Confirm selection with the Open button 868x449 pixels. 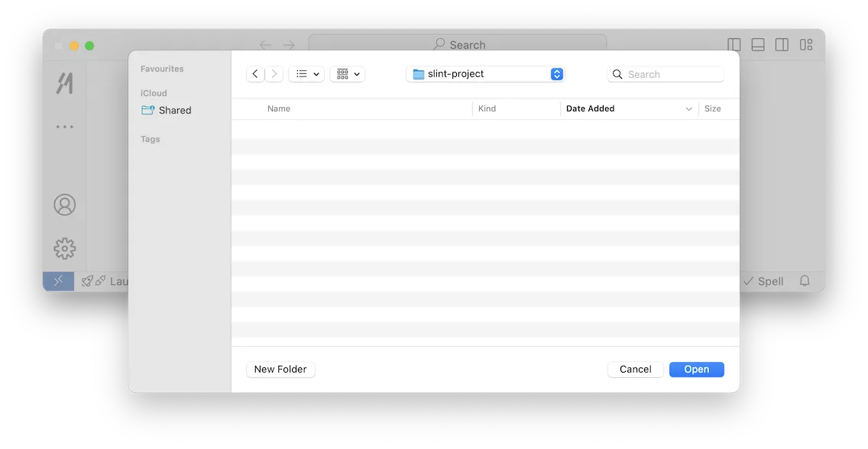click(x=696, y=369)
